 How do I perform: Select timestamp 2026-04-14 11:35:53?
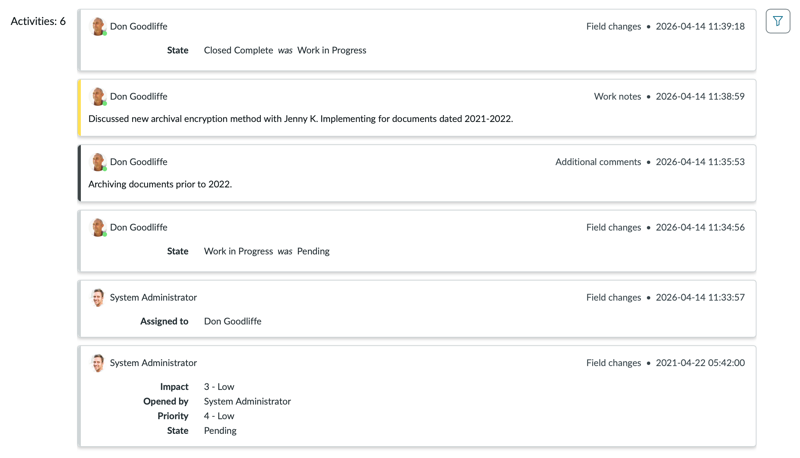[700, 162]
